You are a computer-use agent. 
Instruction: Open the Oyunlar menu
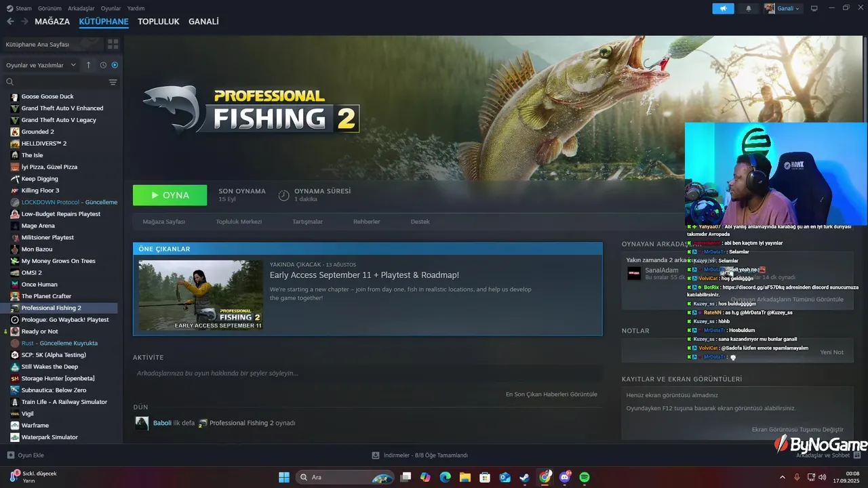point(111,9)
